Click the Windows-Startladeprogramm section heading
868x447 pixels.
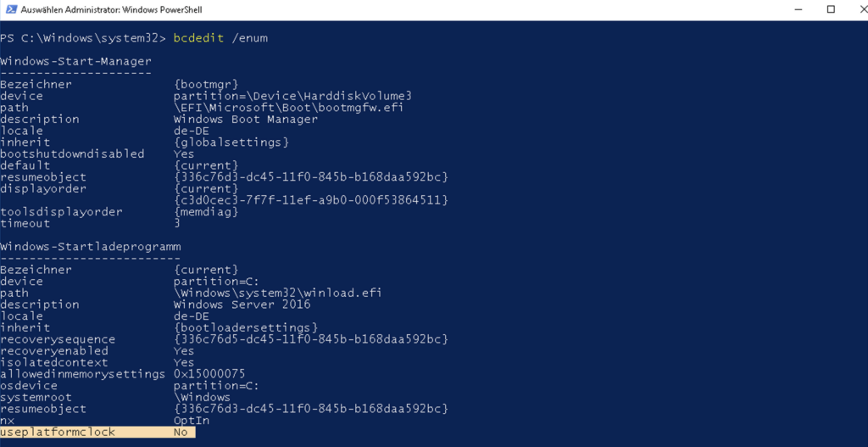pos(89,246)
